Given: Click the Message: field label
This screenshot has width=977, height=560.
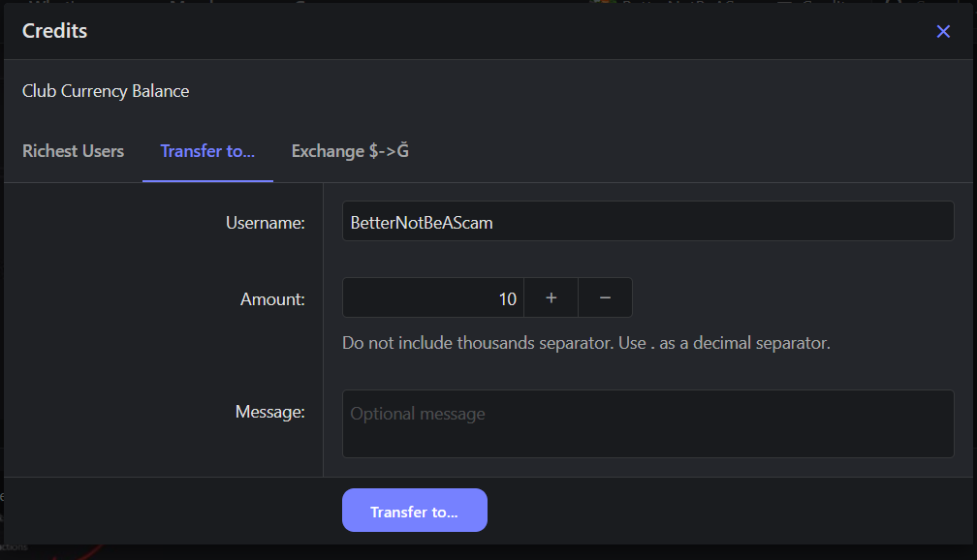Looking at the screenshot, I should (269, 412).
